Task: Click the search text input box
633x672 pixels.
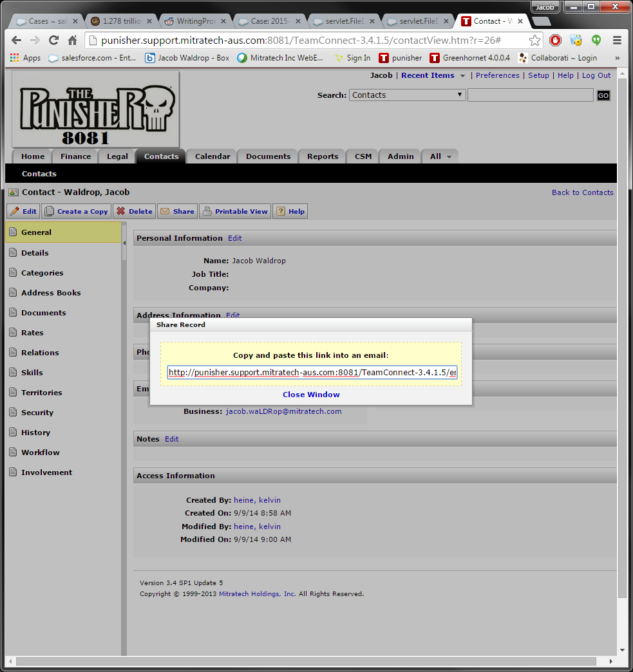Action: tap(530, 95)
